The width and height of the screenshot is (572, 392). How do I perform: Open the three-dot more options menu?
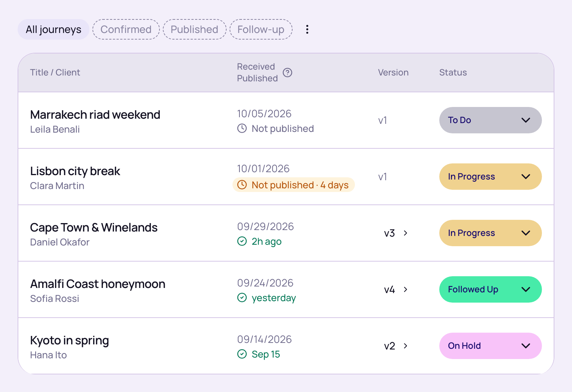click(x=307, y=29)
